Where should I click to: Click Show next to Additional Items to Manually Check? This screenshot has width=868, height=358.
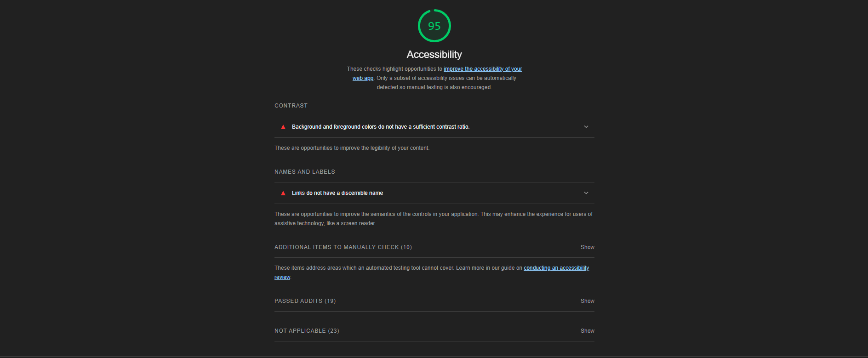(587, 247)
